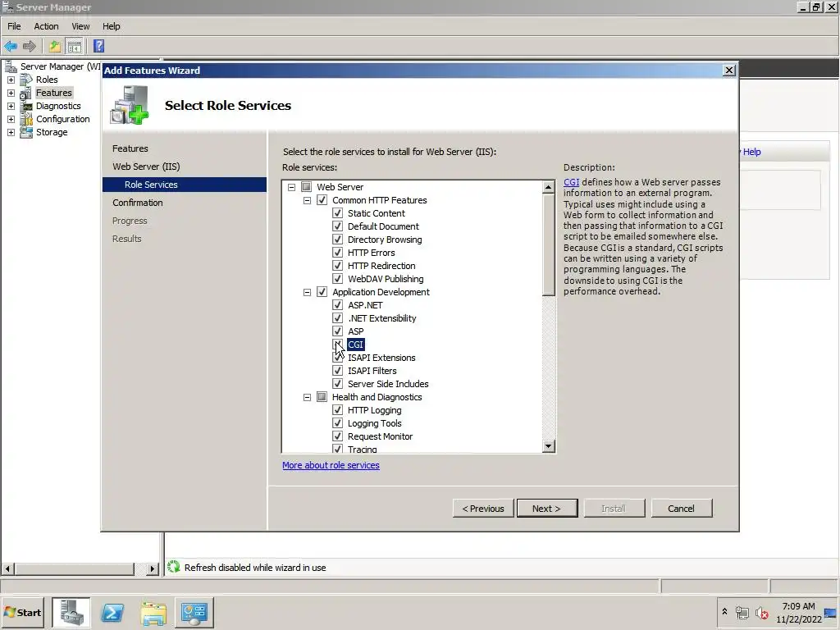Expand the Storage node
840x630 pixels.
point(11,132)
